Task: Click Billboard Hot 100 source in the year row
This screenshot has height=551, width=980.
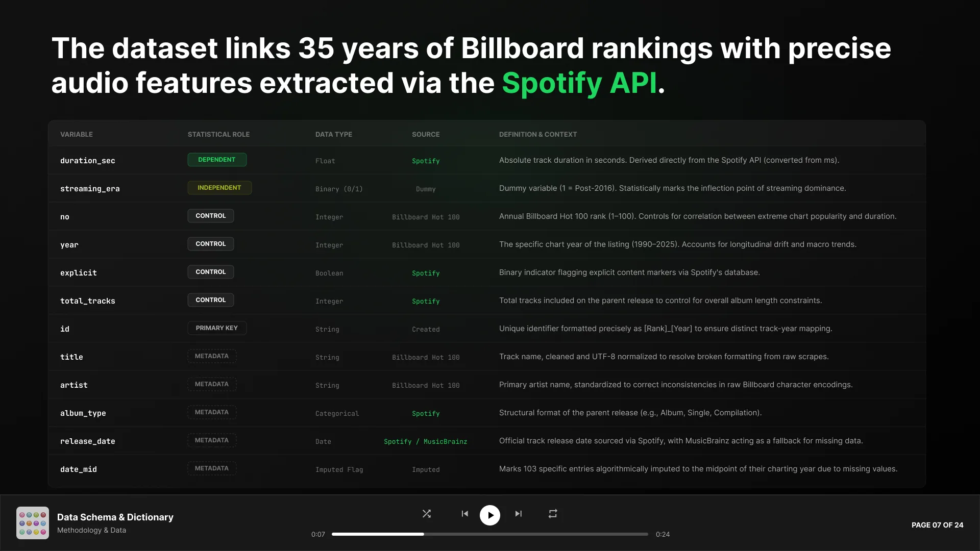Action: [x=426, y=245]
